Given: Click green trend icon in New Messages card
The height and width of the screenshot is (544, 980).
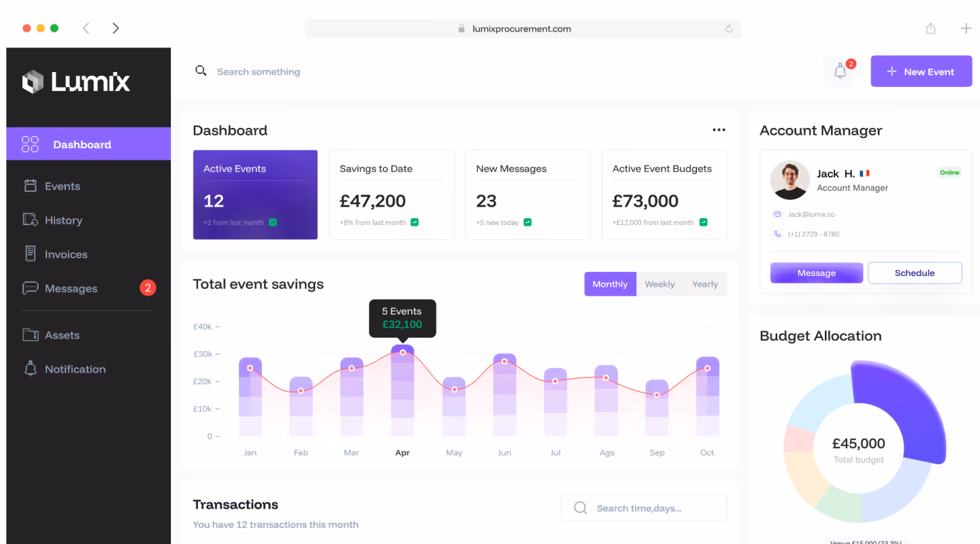Looking at the screenshot, I should click(x=527, y=222).
